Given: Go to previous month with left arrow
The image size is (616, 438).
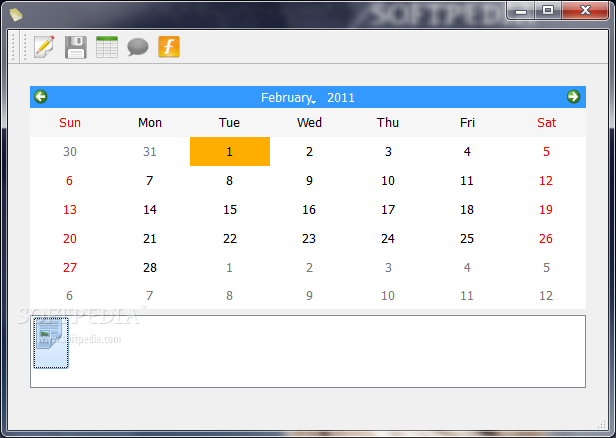Looking at the screenshot, I should pyautogui.click(x=40, y=97).
